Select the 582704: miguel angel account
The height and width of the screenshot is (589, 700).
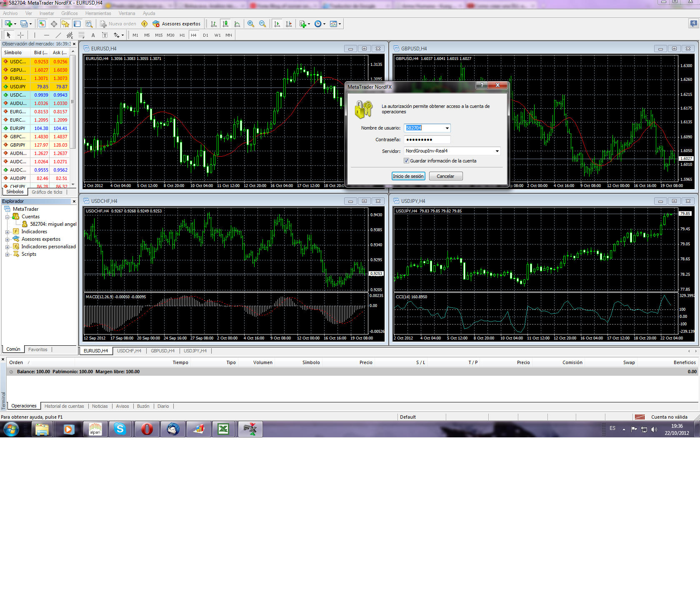click(x=50, y=224)
